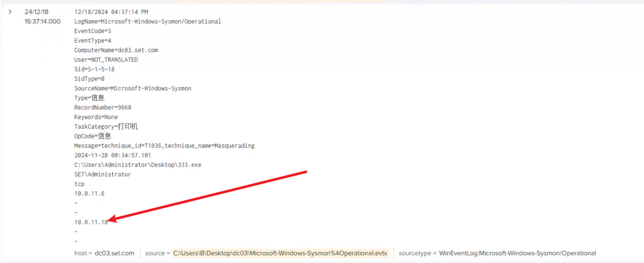This screenshot has width=644, height=263.
Task: Click host field value dc03.set.com
Action: click(114, 253)
